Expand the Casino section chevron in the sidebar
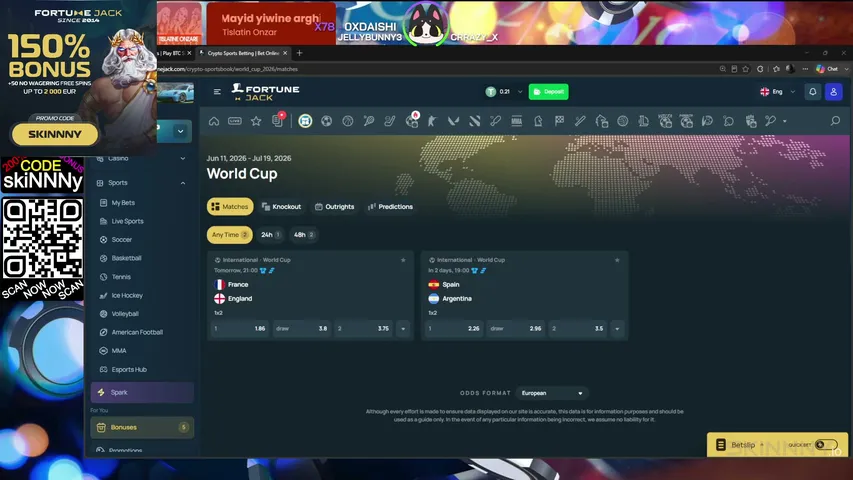The height and width of the screenshot is (480, 853). click(183, 158)
